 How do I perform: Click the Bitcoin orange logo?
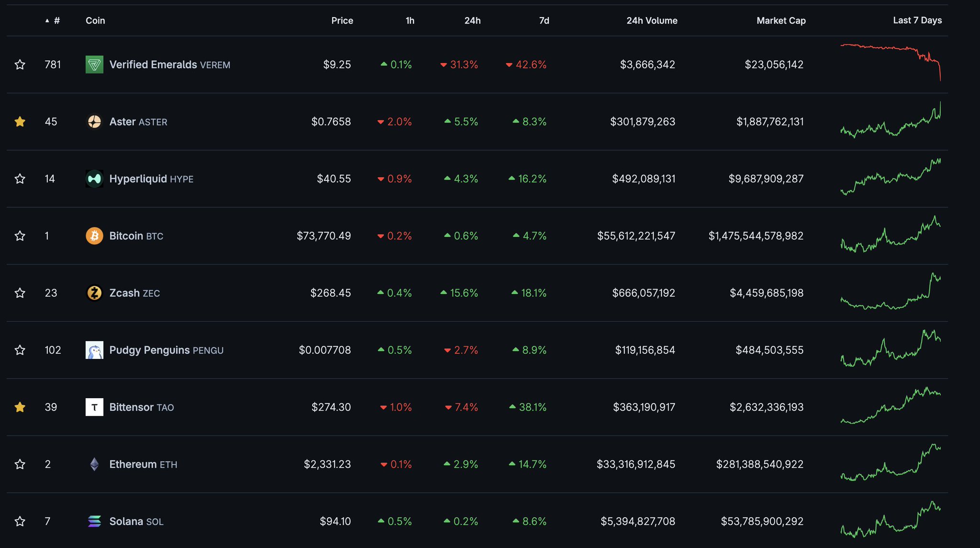coord(94,236)
